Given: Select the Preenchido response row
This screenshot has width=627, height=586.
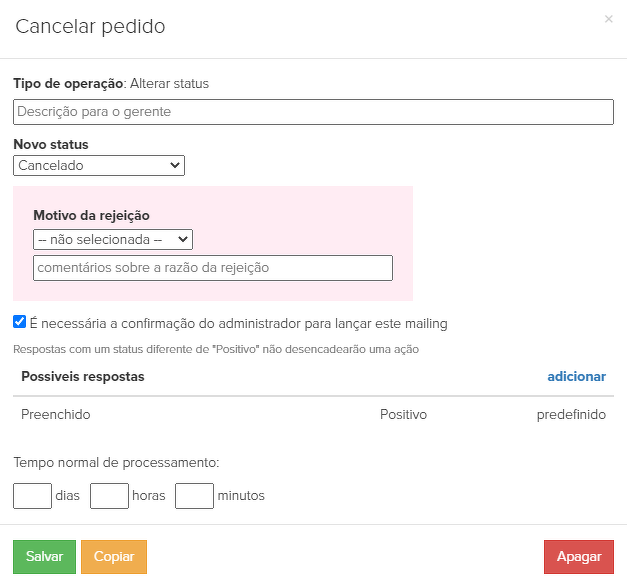Looking at the screenshot, I should click(55, 414).
